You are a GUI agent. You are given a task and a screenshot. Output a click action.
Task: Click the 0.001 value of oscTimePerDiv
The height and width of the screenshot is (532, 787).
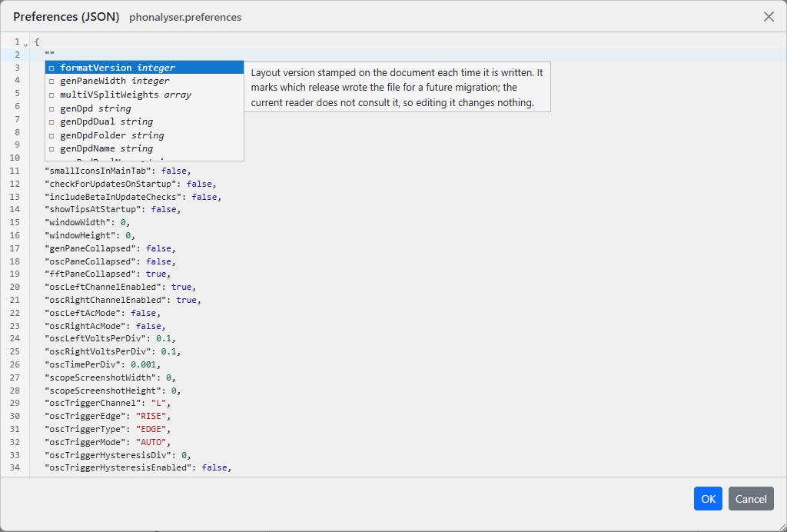[x=144, y=365]
